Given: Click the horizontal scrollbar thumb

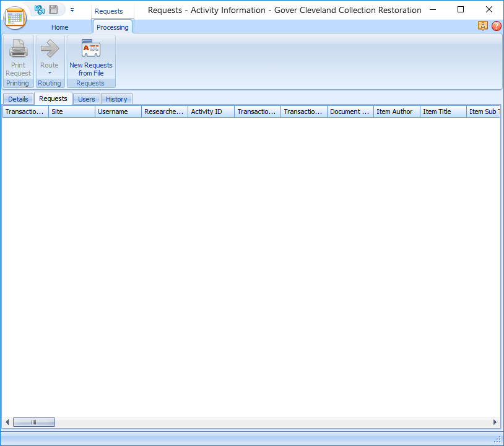Looking at the screenshot, I should point(34,422).
